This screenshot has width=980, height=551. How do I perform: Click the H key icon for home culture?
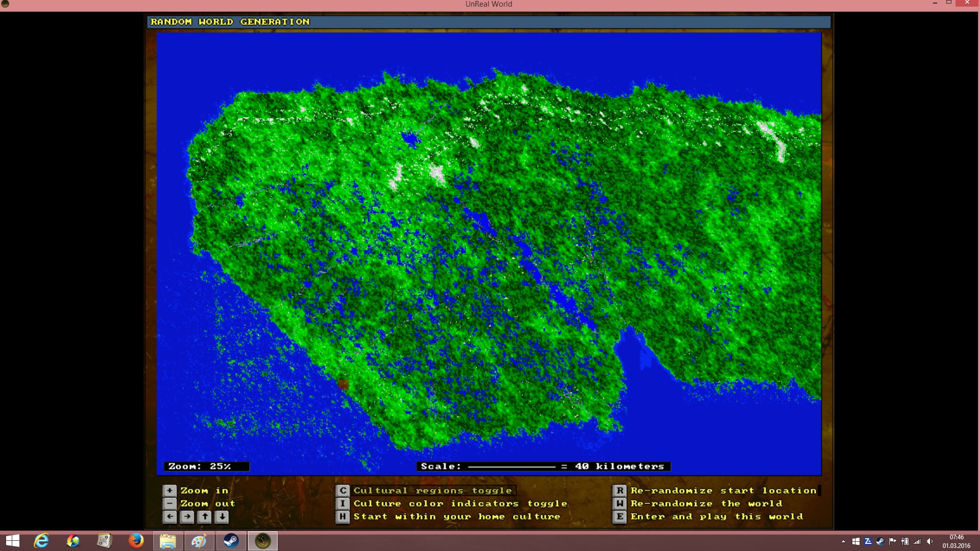coord(342,517)
